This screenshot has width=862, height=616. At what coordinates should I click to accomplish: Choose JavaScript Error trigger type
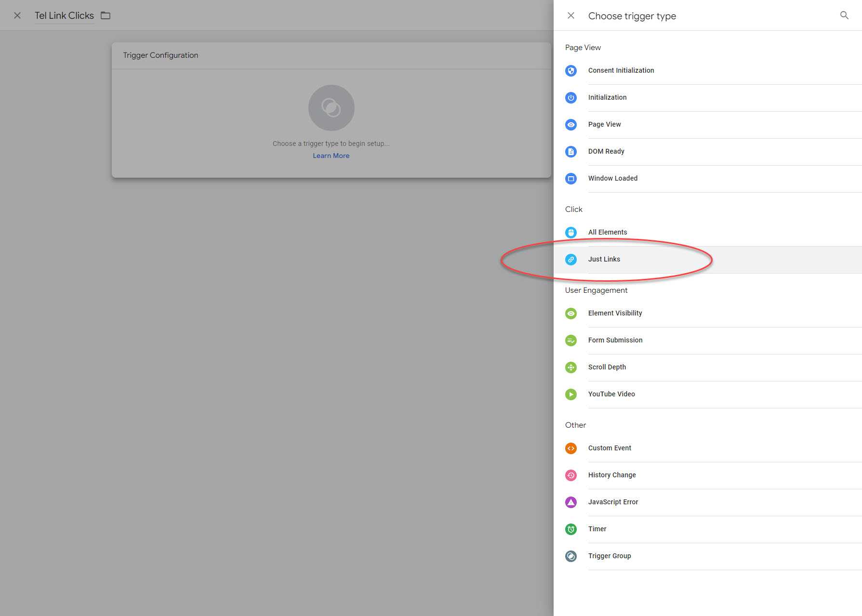pos(613,502)
